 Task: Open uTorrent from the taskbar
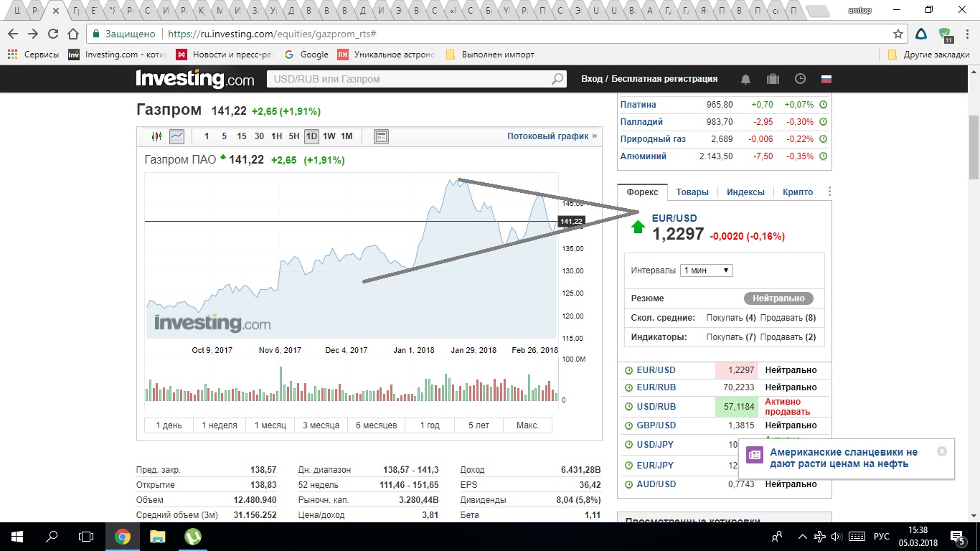(x=192, y=536)
